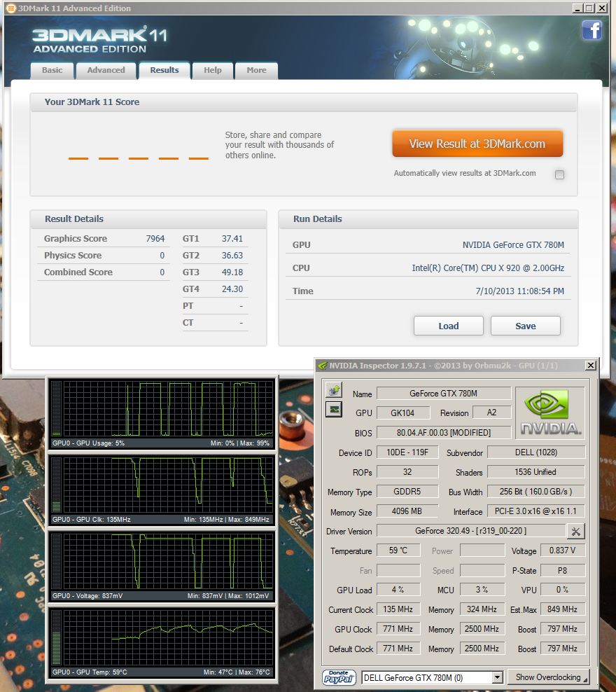The image size is (616, 692).
Task: Click View Result at 3DMark.com button
Action: [477, 144]
